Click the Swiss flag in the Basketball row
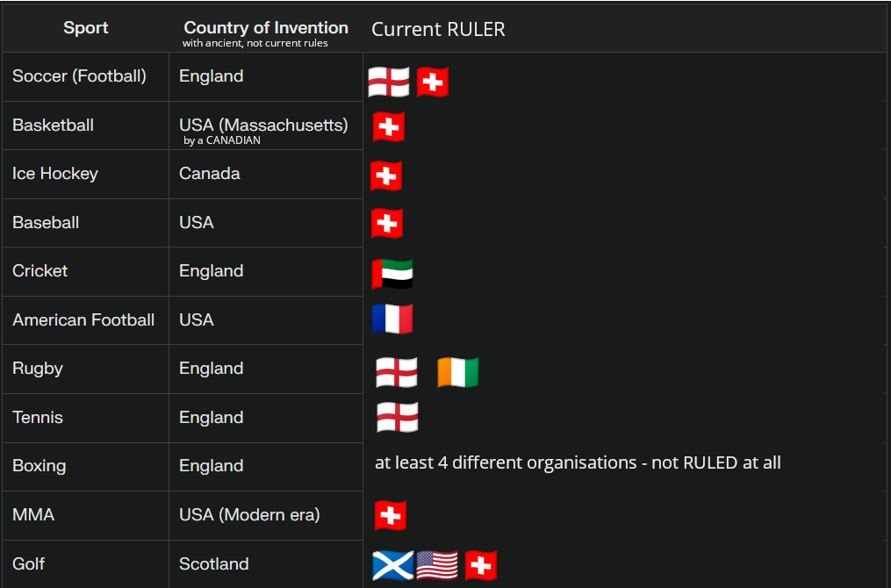The height and width of the screenshot is (588, 891). 389,126
